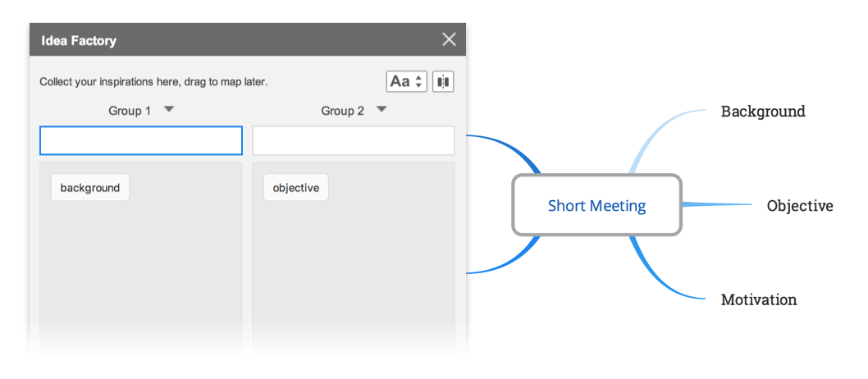Focus the Group 1 idea input field

[141, 140]
